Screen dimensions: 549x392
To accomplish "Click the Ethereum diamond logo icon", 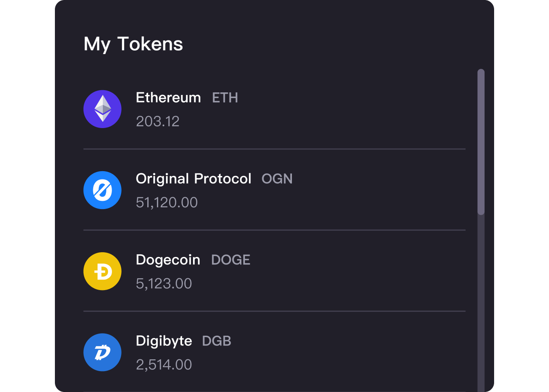I will (102, 109).
